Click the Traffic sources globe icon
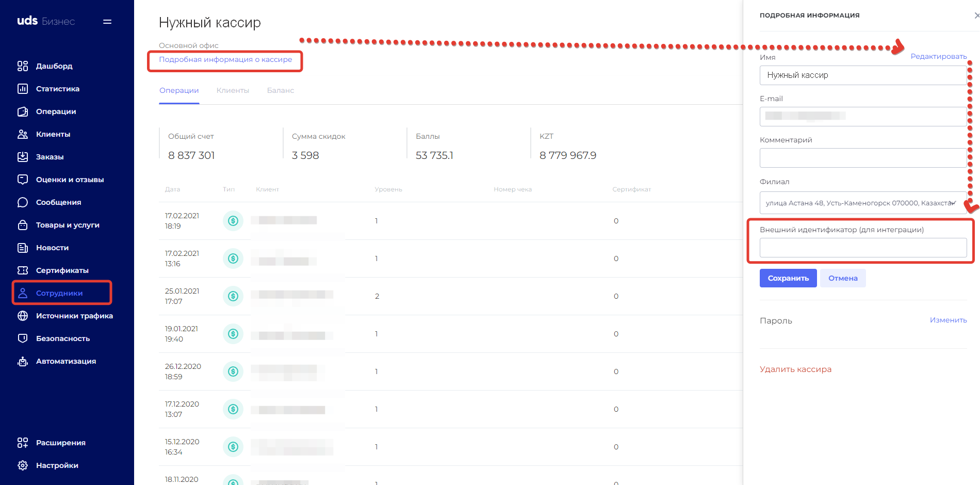 click(23, 316)
